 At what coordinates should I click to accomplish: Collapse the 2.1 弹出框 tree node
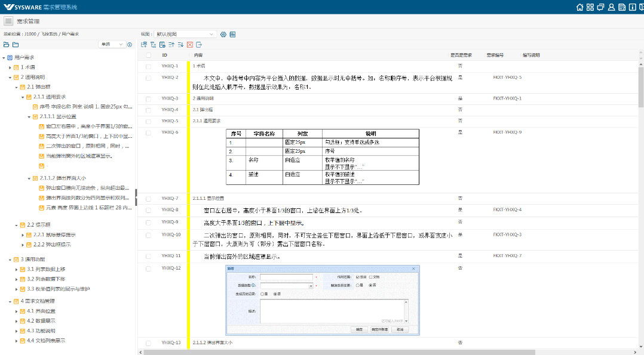pos(16,87)
